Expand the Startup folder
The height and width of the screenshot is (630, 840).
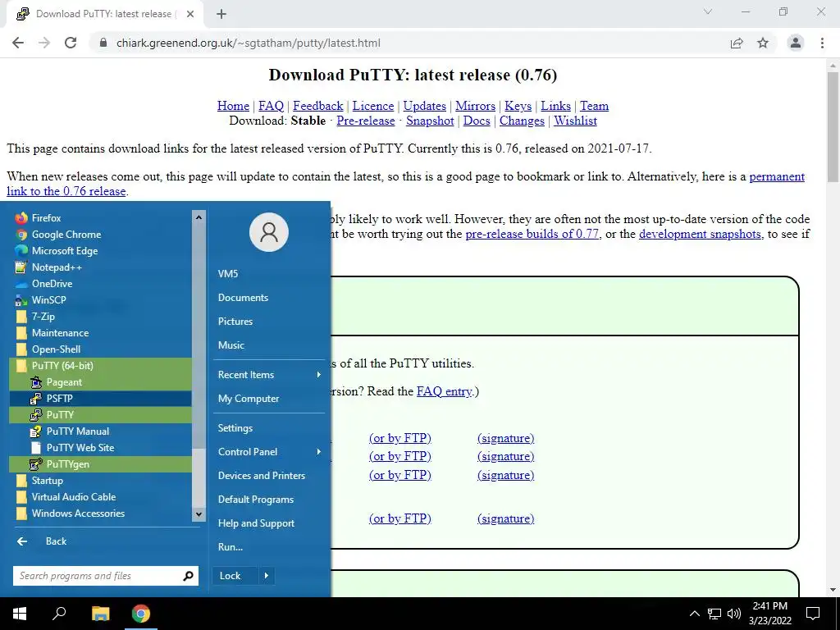click(100, 481)
